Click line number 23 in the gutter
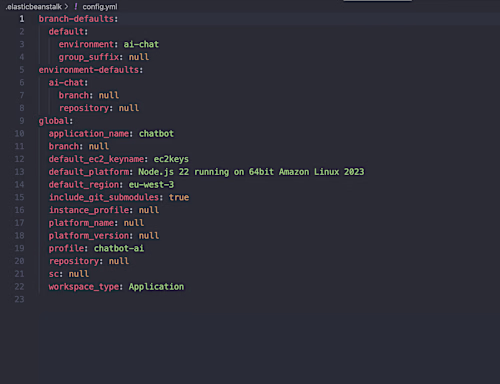The height and width of the screenshot is (384, 500). coord(19,299)
